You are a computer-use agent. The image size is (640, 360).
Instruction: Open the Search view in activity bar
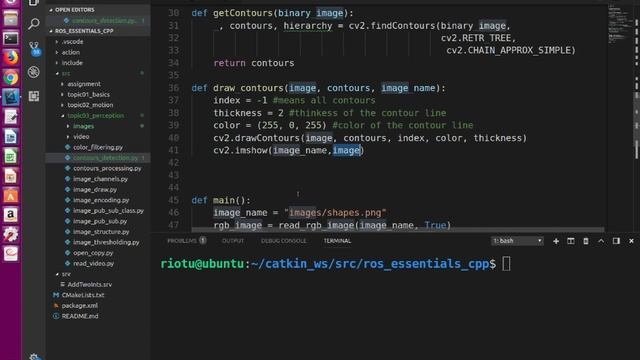(34, 24)
